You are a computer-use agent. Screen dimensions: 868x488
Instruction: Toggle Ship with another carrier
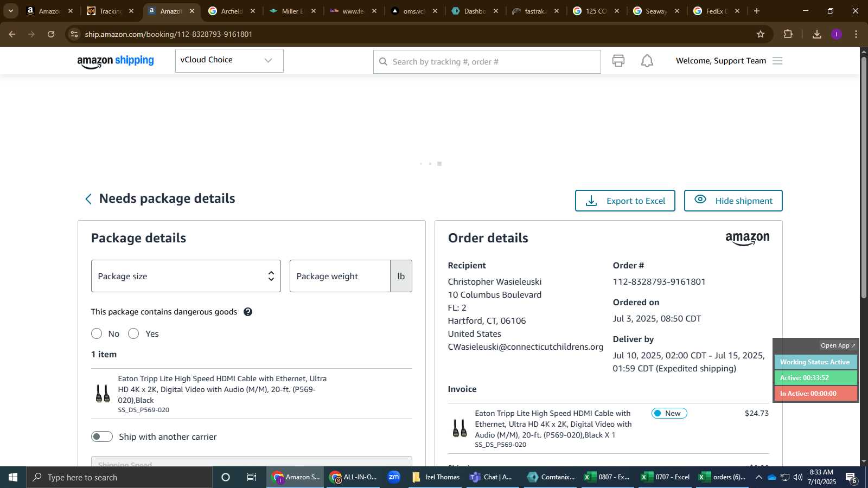click(x=102, y=436)
